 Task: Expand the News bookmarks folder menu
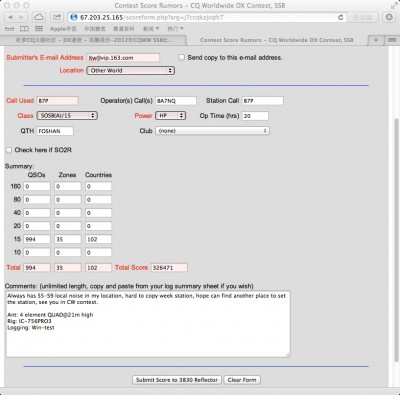click(x=151, y=29)
